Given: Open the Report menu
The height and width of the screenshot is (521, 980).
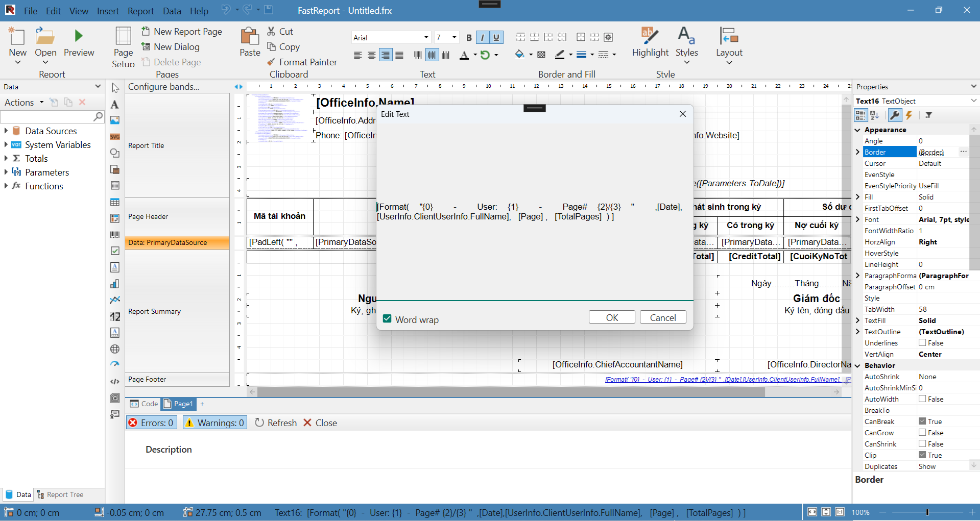Looking at the screenshot, I should click(140, 11).
